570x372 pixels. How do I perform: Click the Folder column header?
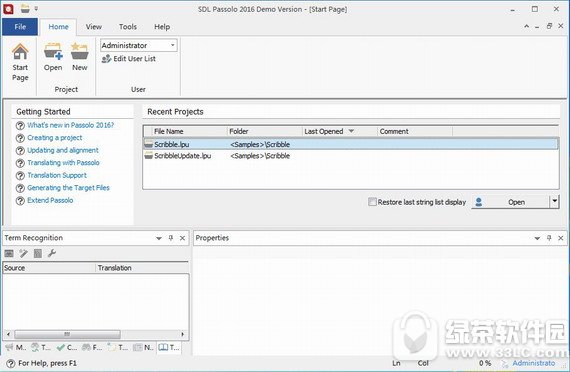click(265, 131)
